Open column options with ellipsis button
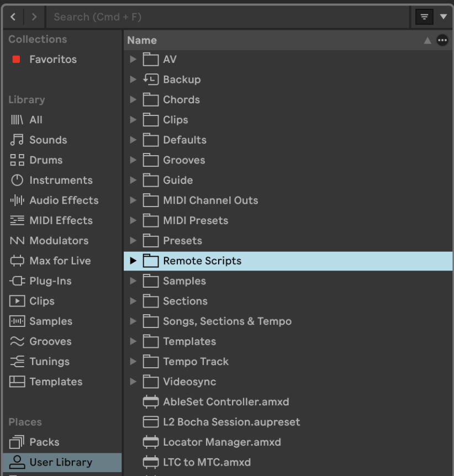This screenshot has height=476, width=454. coord(442,40)
